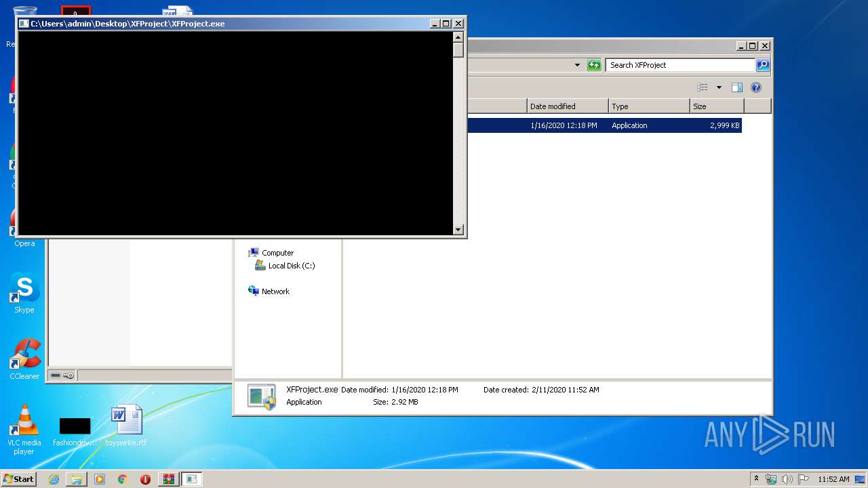
Task: Launch Opera from the taskbar
Action: click(145, 479)
